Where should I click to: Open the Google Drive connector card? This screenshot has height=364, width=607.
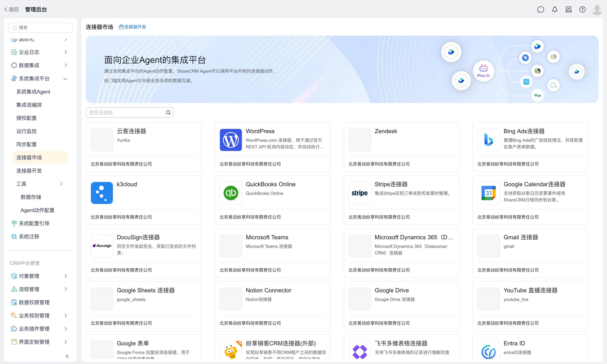click(401, 306)
